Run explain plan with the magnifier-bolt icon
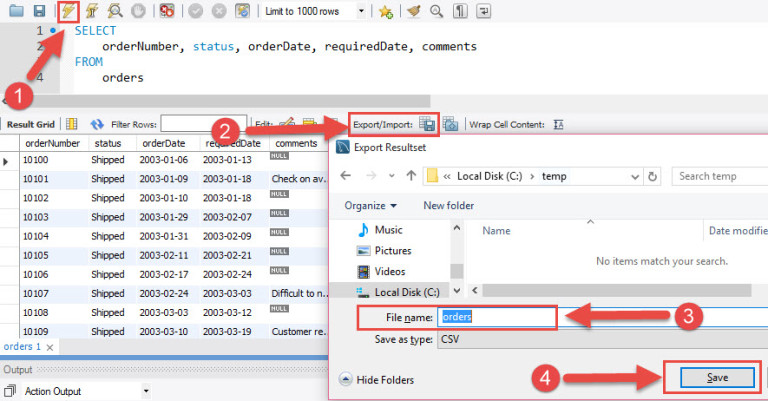This screenshot has width=768, height=401. [115, 11]
